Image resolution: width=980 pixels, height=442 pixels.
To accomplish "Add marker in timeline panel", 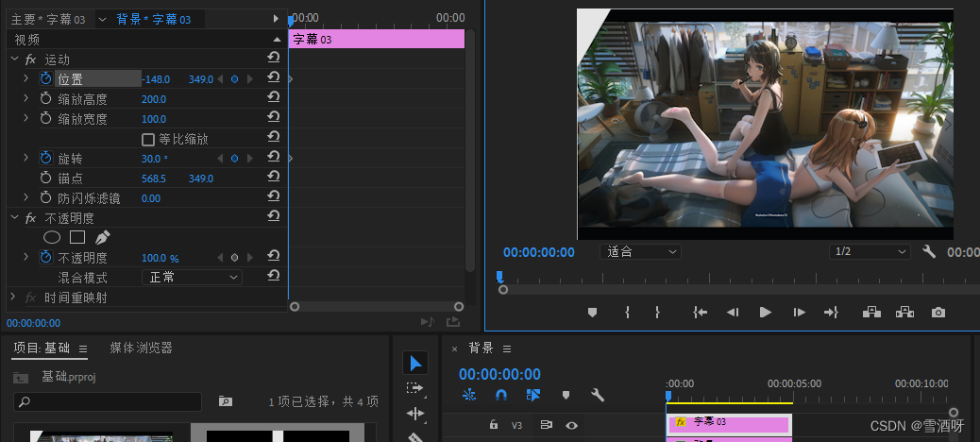I will coord(566,395).
